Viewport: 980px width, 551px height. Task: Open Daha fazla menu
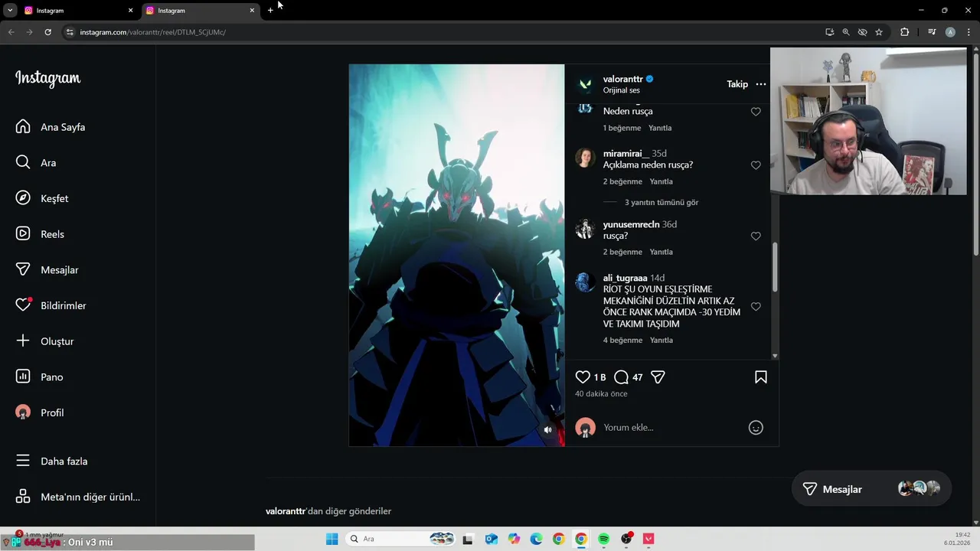[53, 461]
